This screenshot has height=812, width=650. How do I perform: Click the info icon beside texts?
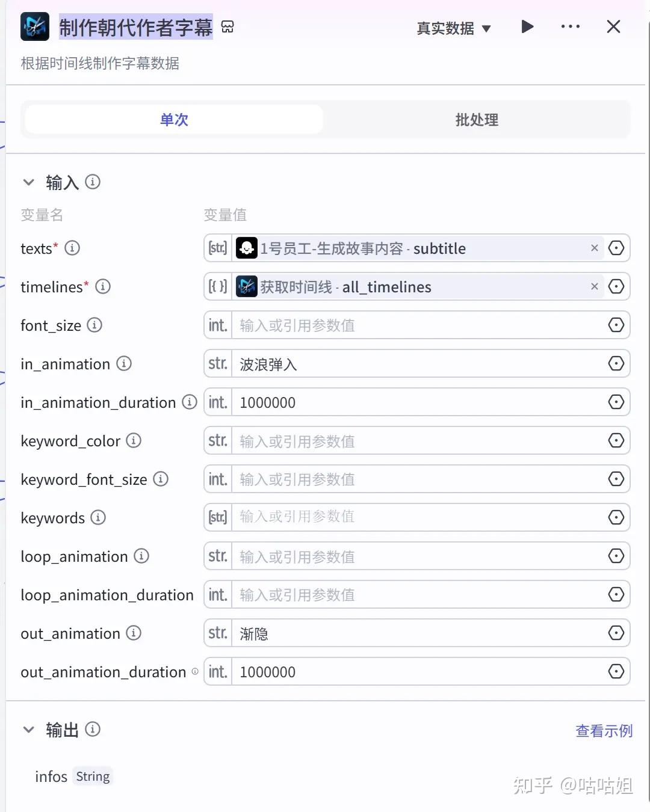(72, 248)
